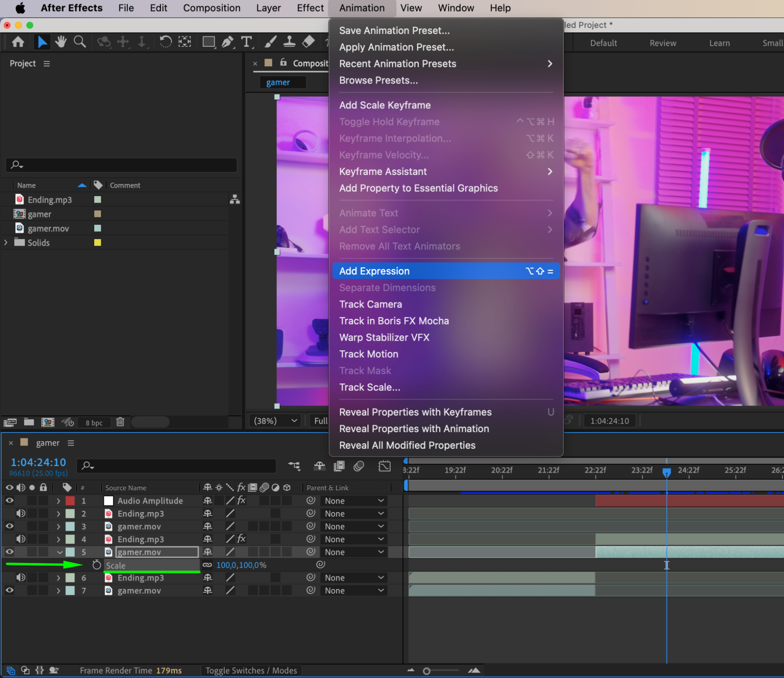Click the Frame Blending enable icon
Image resolution: width=784 pixels, height=678 pixels.
pos(339,466)
